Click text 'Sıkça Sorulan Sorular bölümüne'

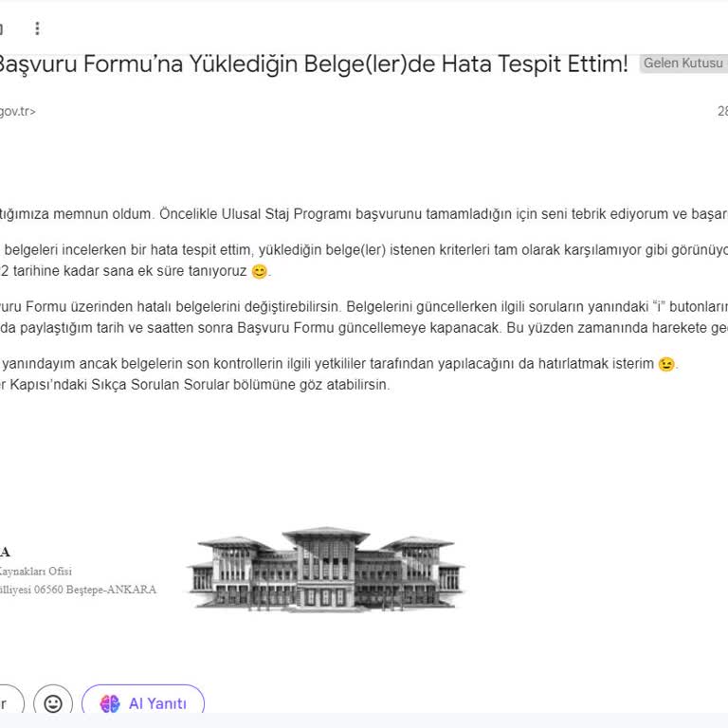193,385
